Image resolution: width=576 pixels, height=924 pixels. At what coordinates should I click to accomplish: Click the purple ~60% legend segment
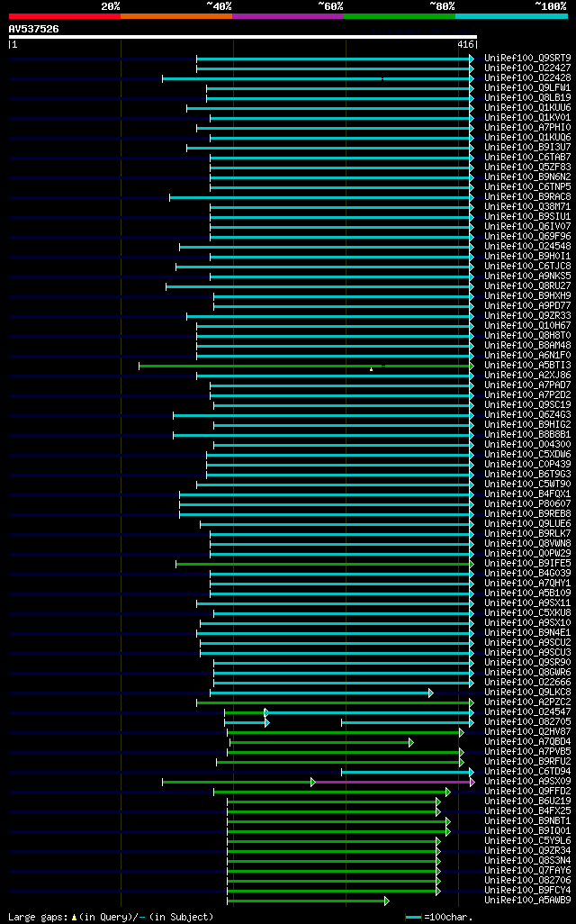pos(288,16)
